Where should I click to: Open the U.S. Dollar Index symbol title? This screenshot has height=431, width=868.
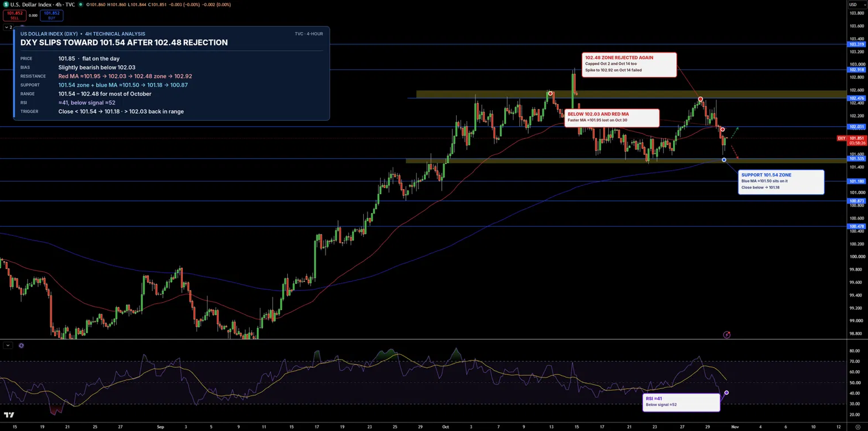pos(43,4)
